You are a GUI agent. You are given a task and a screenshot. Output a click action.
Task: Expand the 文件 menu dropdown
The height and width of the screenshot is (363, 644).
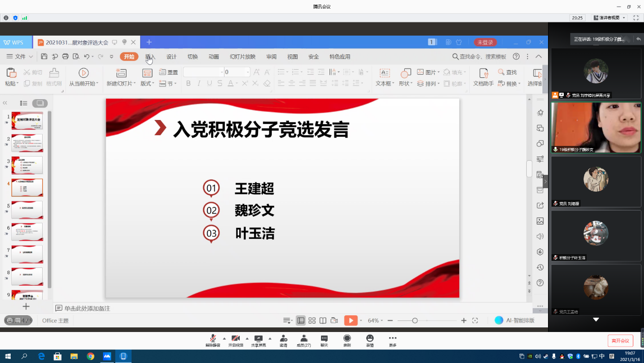coord(20,56)
